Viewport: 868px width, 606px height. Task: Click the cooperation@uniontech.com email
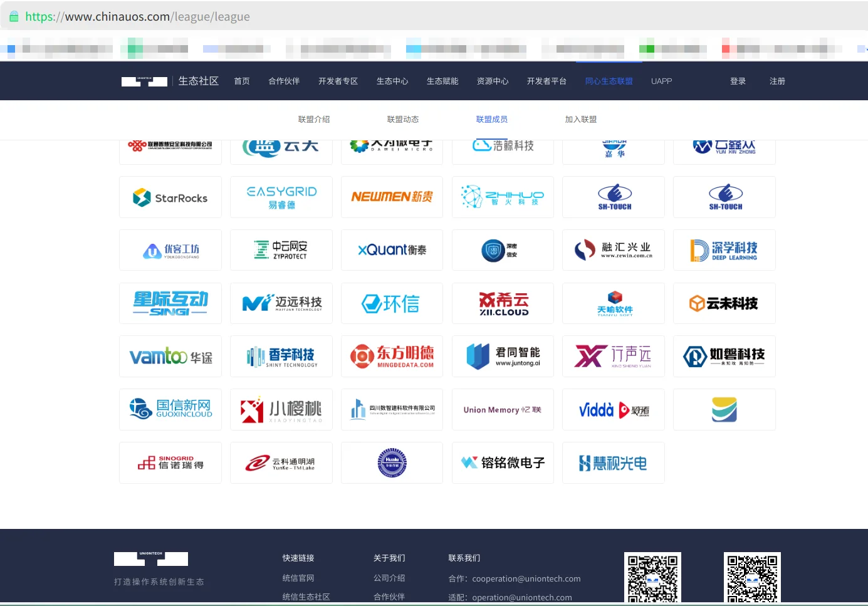[526, 578]
